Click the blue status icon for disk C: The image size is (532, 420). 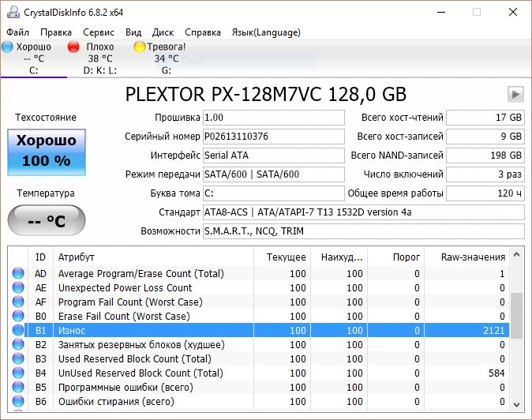7,47
